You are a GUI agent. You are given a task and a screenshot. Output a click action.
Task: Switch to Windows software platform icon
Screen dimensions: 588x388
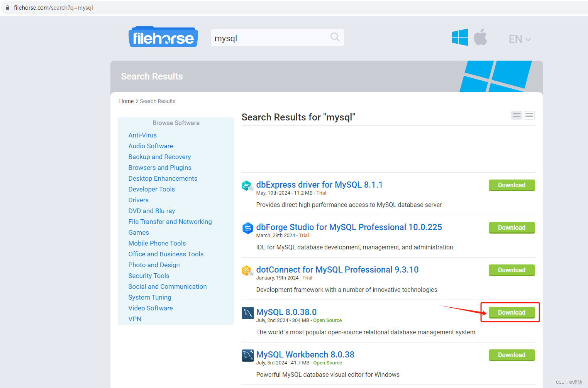coord(460,37)
